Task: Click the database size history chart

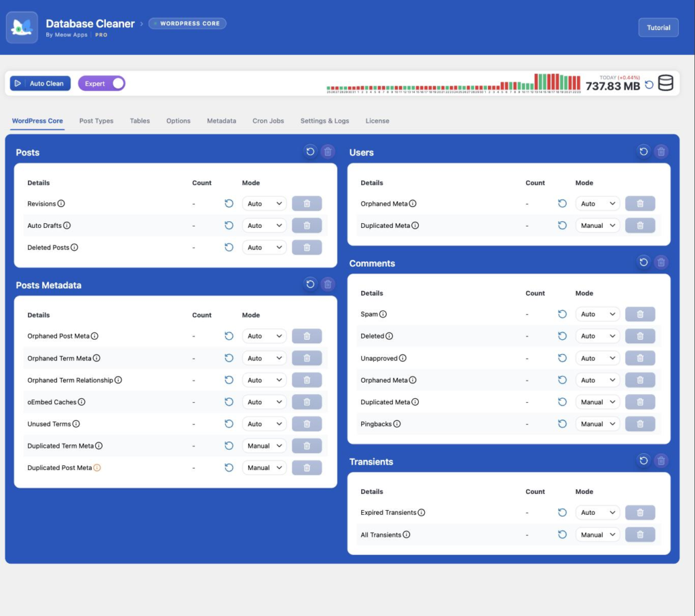Action: click(453, 83)
